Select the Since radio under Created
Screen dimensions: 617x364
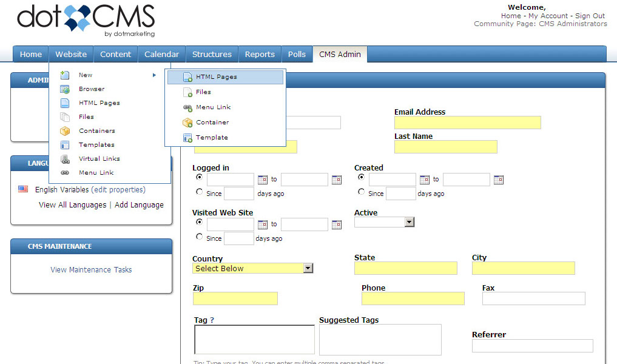(x=362, y=192)
